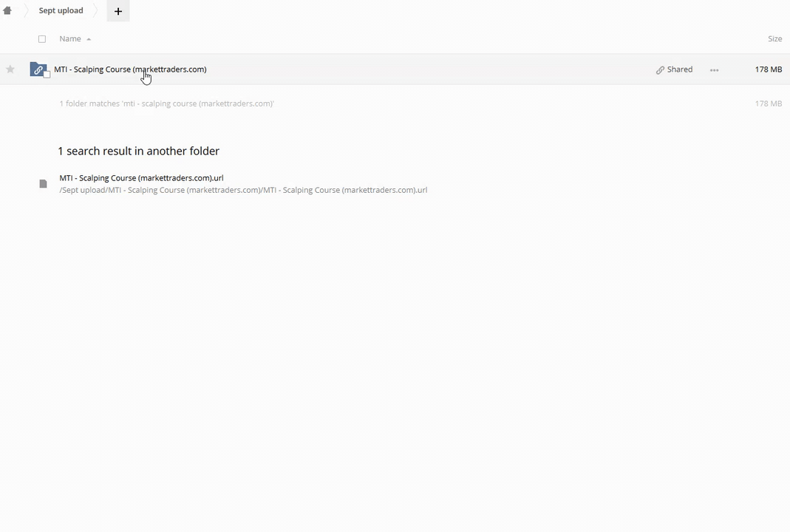This screenshot has height=532, width=790.
Task: Open the three-dots actions menu for folder
Action: [714, 70]
